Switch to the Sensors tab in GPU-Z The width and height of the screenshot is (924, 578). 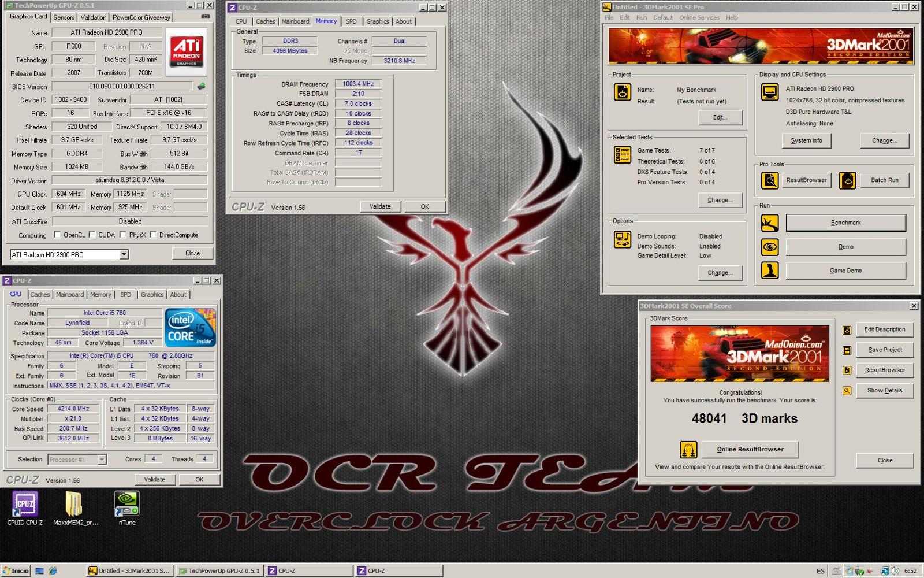click(64, 17)
